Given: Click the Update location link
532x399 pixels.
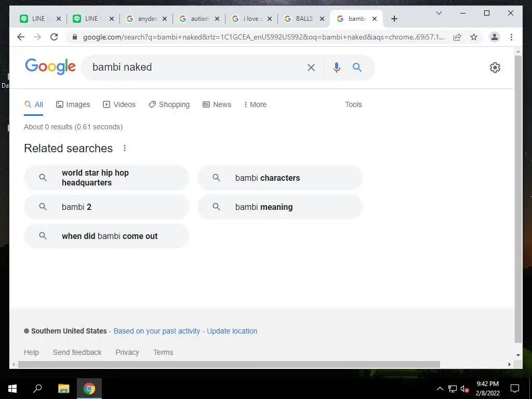Looking at the screenshot, I should pyautogui.click(x=232, y=331).
